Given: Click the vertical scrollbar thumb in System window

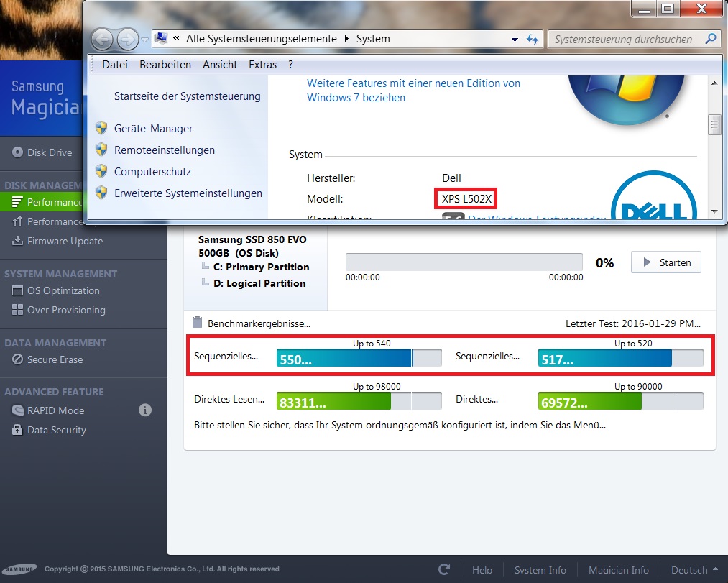Looking at the screenshot, I should pos(714,125).
